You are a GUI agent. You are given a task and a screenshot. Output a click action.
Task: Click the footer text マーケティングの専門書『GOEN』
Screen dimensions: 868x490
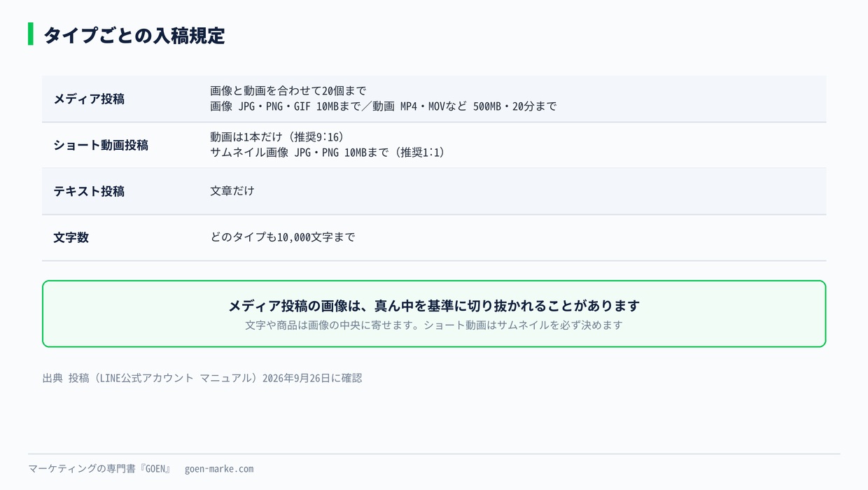pyautogui.click(x=100, y=469)
